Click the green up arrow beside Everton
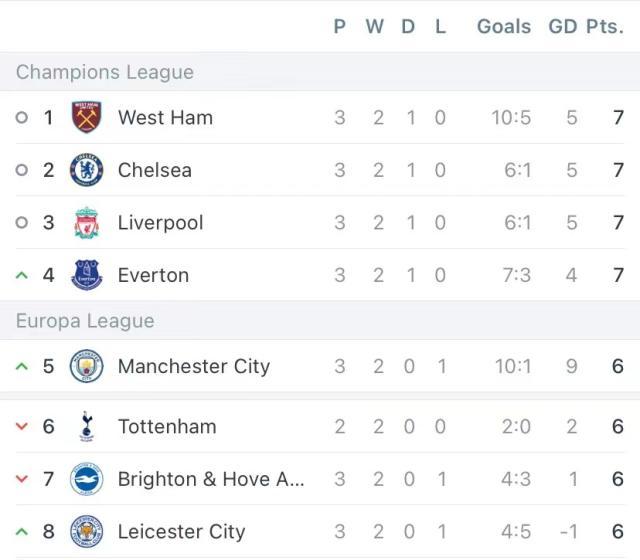 coord(22,275)
